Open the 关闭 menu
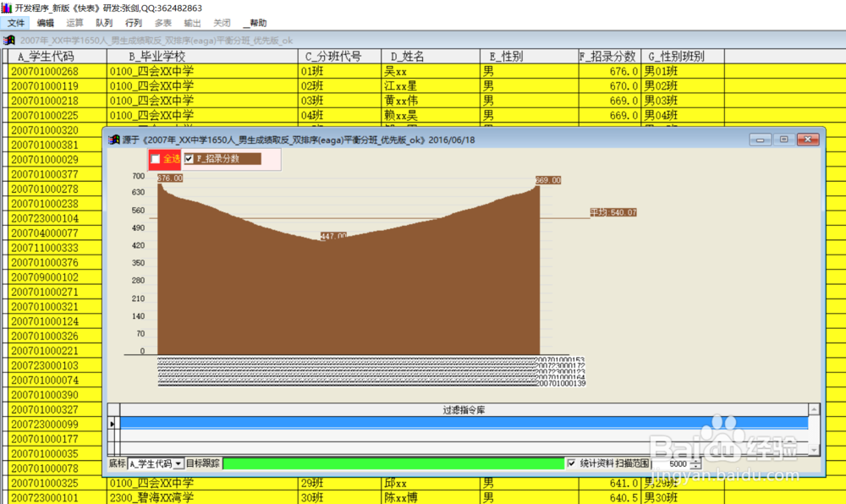The image size is (846, 504). (x=222, y=23)
